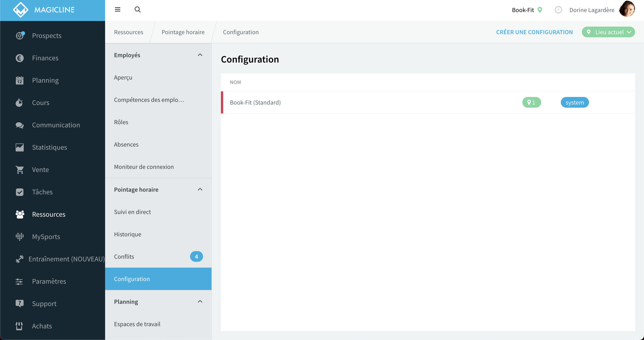The height and width of the screenshot is (340, 644).
Task: Open the hamburger menu icon
Action: coord(117,9)
